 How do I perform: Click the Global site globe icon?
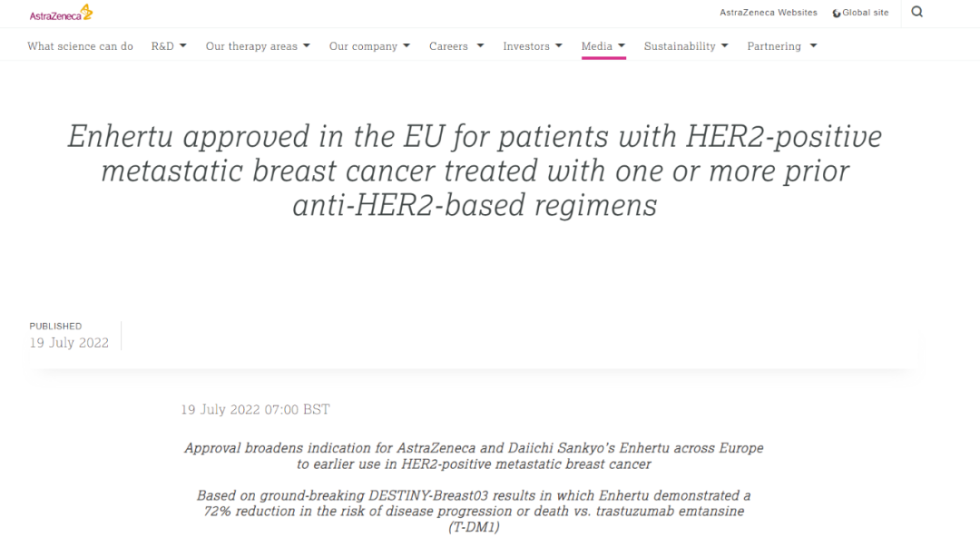pos(837,14)
